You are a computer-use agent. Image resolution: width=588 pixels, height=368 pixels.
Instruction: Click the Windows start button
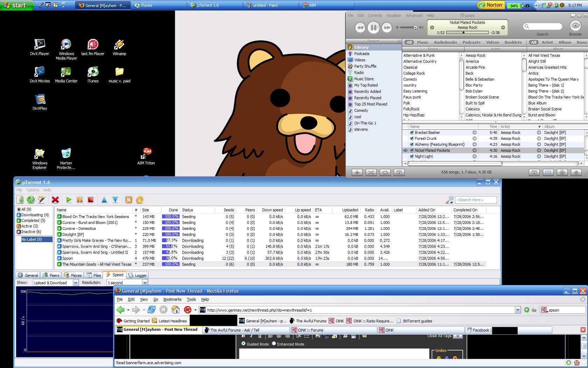pyautogui.click(x=17, y=5)
